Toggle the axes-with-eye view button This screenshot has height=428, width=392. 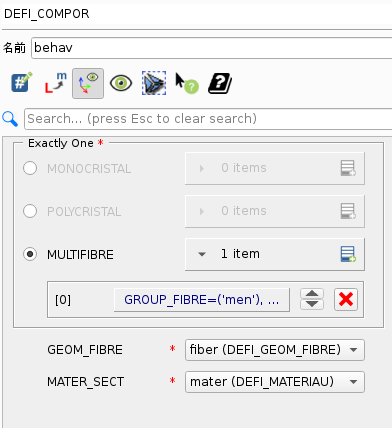tap(88, 83)
